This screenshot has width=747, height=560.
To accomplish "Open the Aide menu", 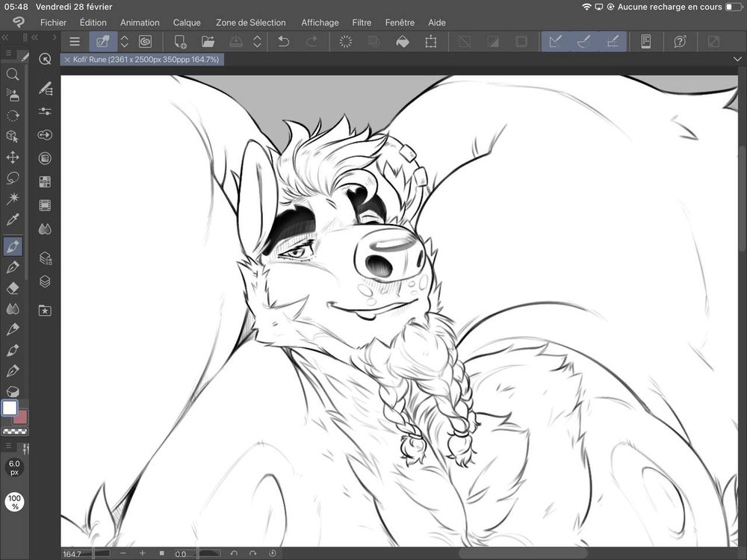I will click(x=436, y=22).
